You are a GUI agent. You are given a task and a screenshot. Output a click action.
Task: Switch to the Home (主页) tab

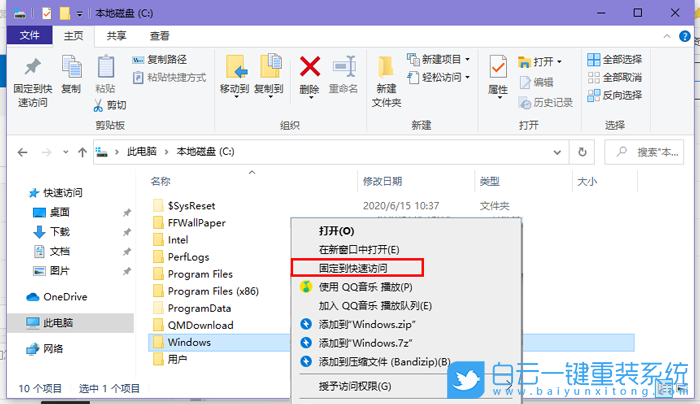pyautogui.click(x=73, y=36)
